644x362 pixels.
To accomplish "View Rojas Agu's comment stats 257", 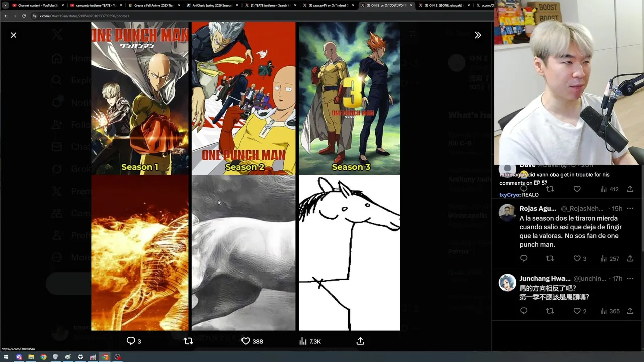I will [609, 258].
